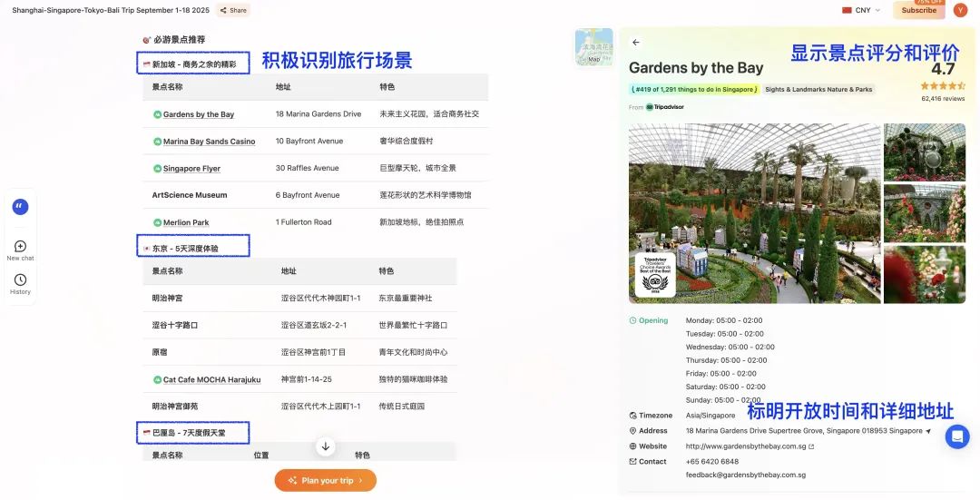Click the Gardens by the Bay panel title
The image size is (980, 500).
pyautogui.click(x=696, y=67)
